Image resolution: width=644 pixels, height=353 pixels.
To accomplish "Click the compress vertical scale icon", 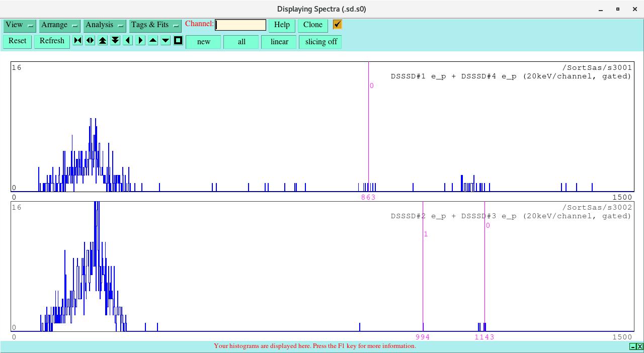I will click(x=115, y=40).
